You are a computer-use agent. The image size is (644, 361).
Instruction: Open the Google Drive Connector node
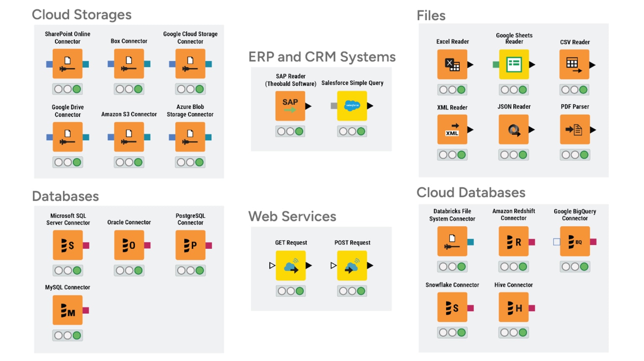[68, 137]
